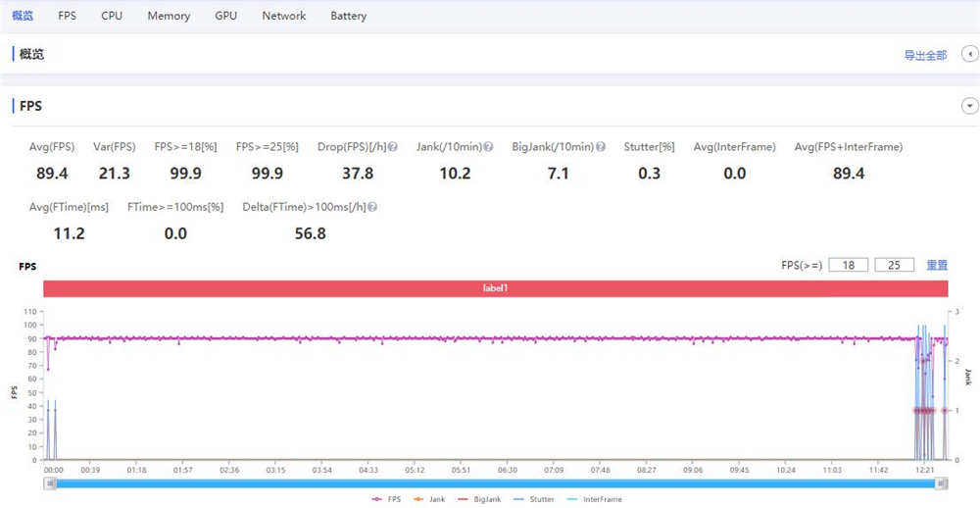
Task: Click the 重置 reset link
Action: pos(937,265)
